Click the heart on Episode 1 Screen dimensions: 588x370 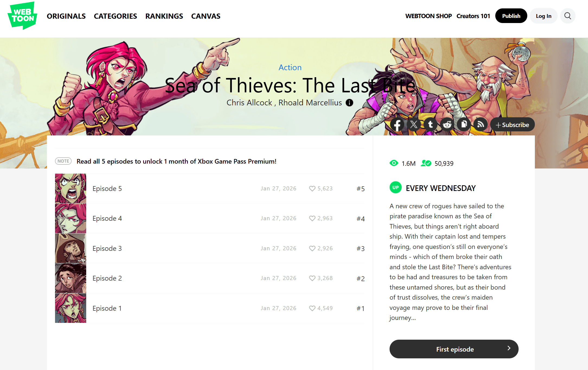(x=312, y=308)
